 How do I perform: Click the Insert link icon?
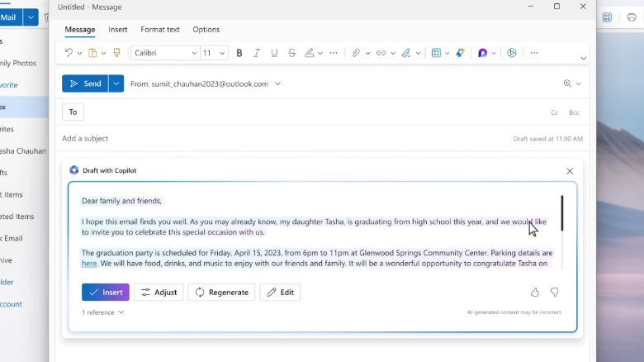[x=381, y=53]
